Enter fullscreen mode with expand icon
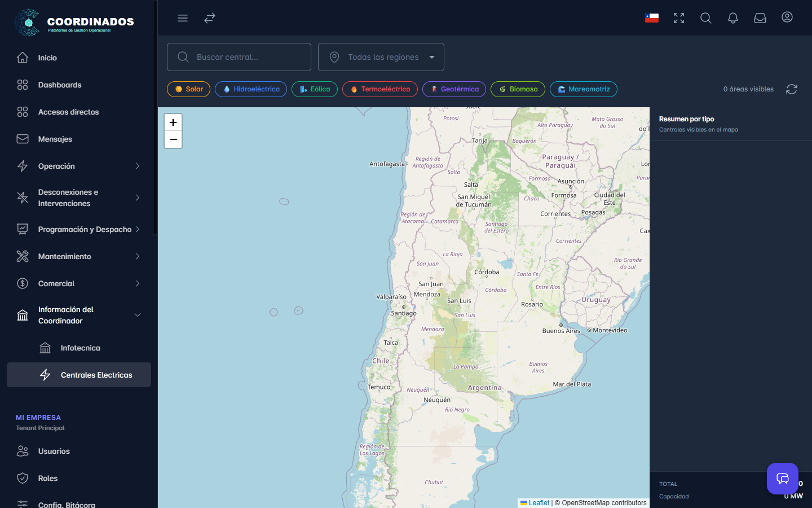This screenshot has width=812, height=508. tap(679, 18)
